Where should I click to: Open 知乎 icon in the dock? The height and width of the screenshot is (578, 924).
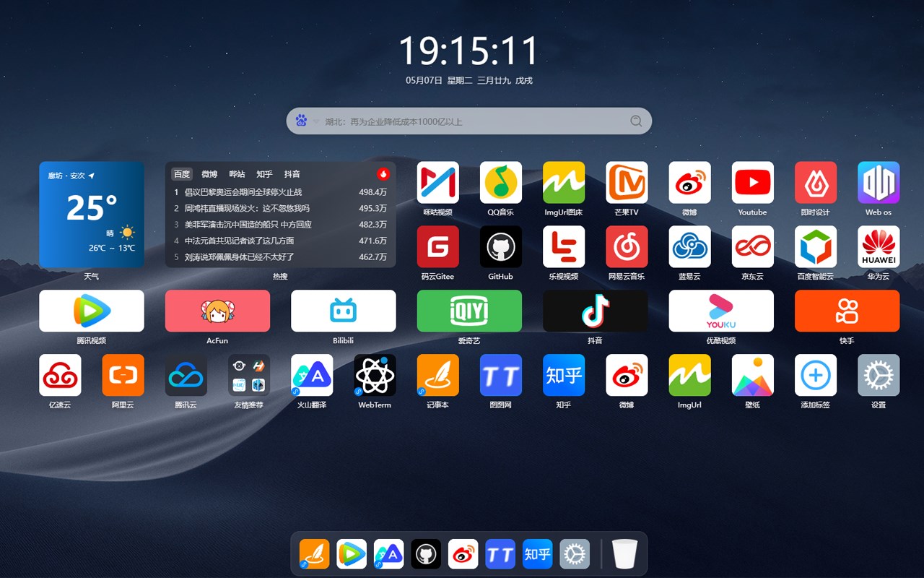(538, 554)
